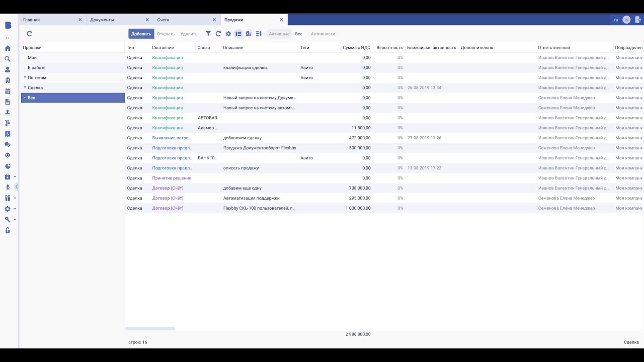The width and height of the screenshot is (644, 362).
Task: Select row Автоматизация поддержки
Action: [x=384, y=198]
